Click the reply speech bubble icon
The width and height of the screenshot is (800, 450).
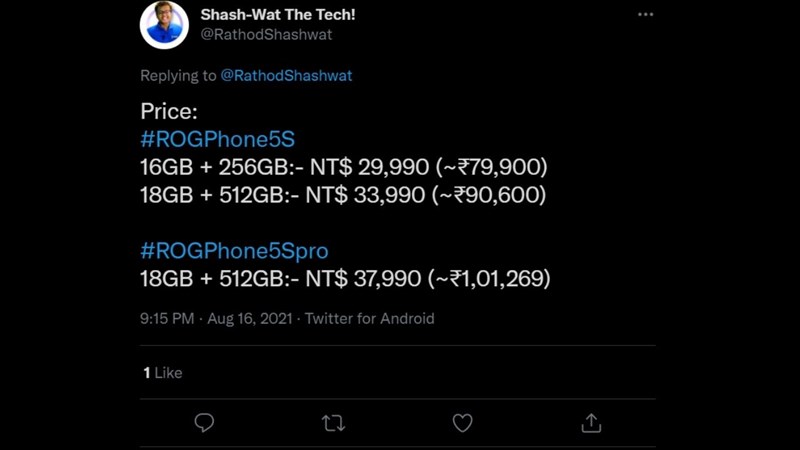click(x=204, y=423)
